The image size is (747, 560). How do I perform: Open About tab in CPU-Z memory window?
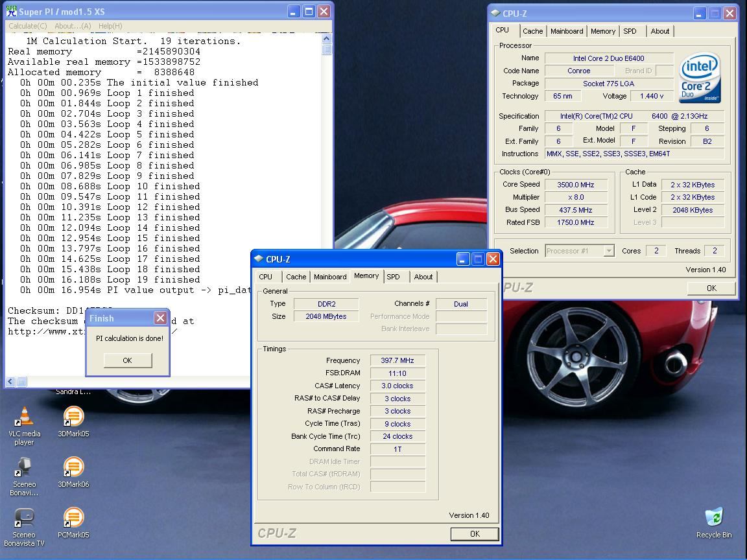pos(423,277)
